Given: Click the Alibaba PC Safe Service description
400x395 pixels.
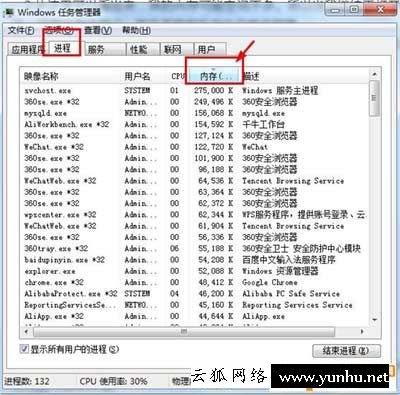Looking at the screenshot, I should coord(291,294).
